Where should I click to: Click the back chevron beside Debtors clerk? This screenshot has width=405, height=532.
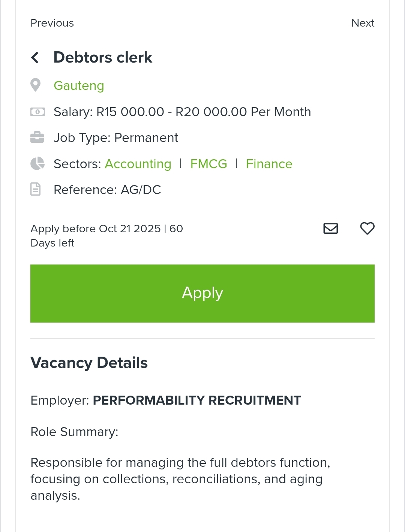(x=35, y=58)
